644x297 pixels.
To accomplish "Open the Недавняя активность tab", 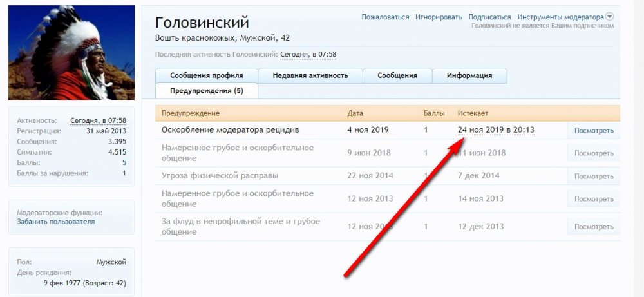I will (310, 75).
